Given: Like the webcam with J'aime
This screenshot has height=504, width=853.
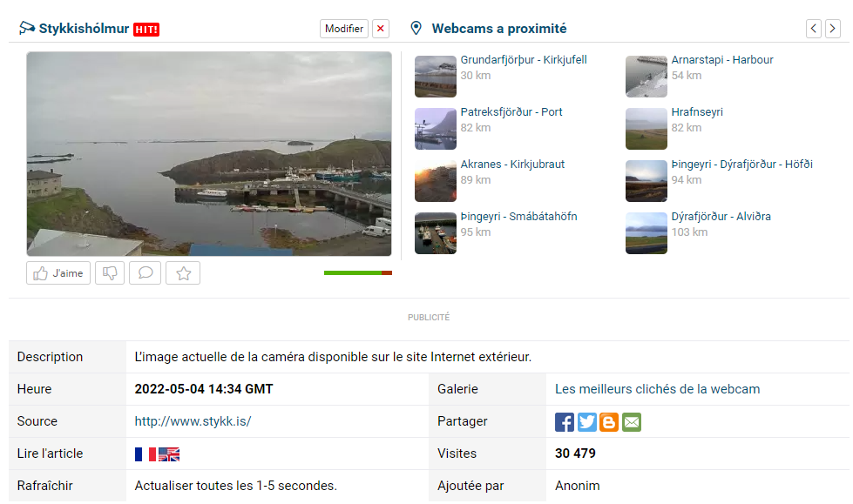Looking at the screenshot, I should click(58, 272).
